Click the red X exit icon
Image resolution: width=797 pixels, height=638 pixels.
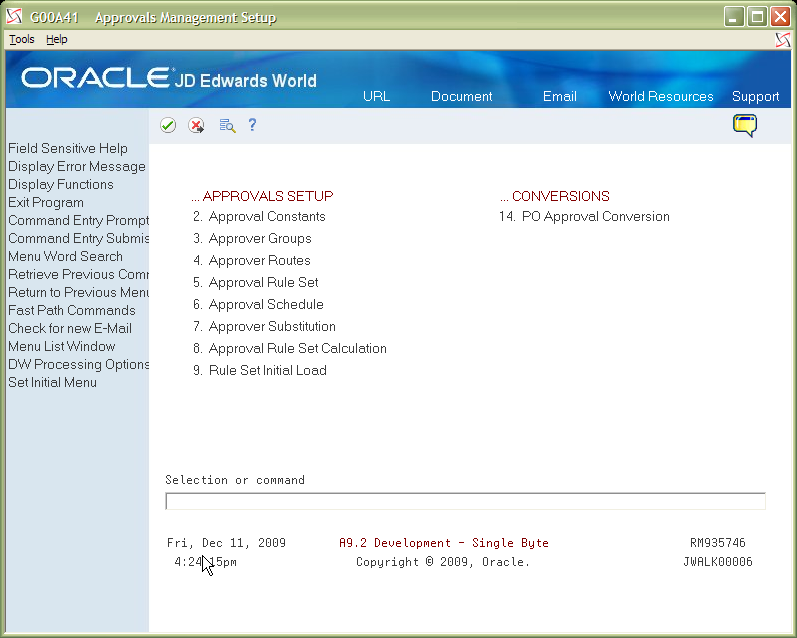196,125
